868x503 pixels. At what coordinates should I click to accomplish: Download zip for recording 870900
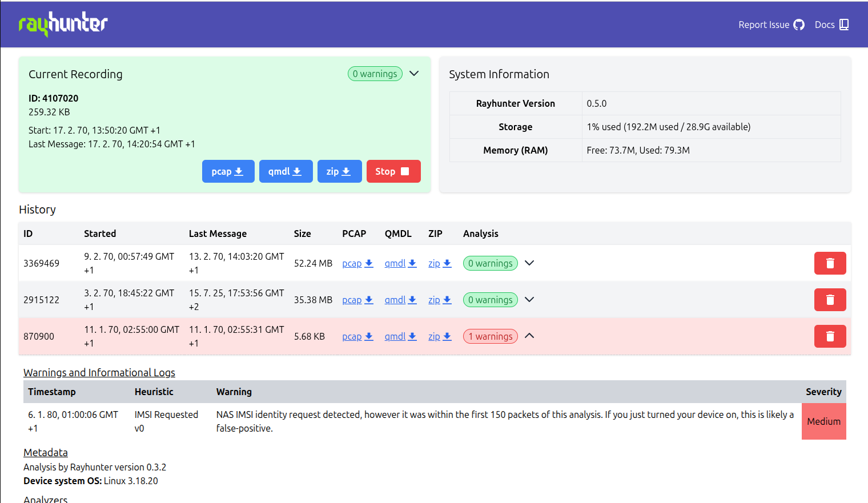440,336
